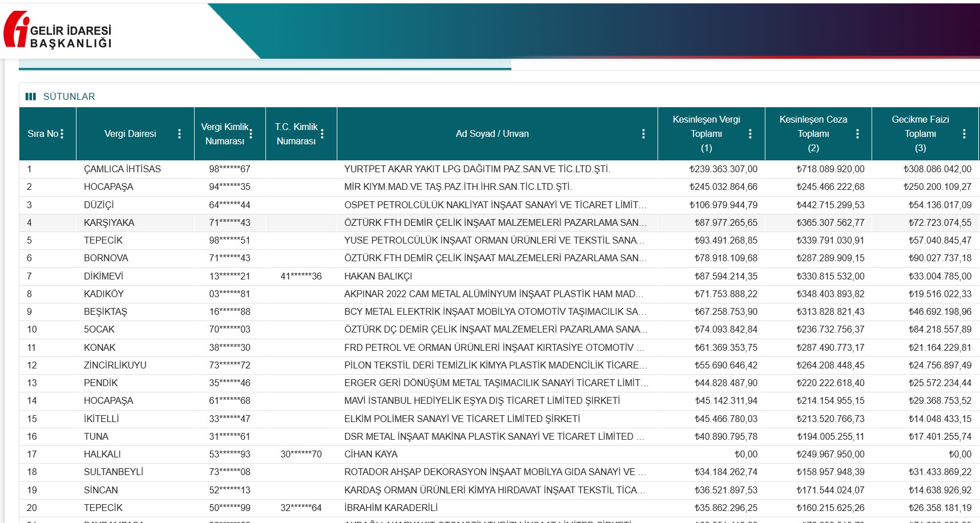
Task: Select İBRAHİM KARADERİLİ name cell
Action: (391, 508)
